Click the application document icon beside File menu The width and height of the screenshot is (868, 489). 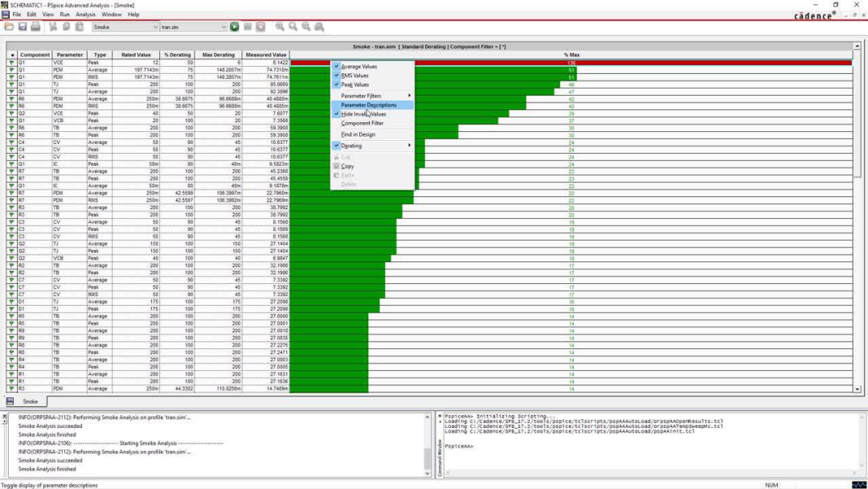tap(5, 14)
